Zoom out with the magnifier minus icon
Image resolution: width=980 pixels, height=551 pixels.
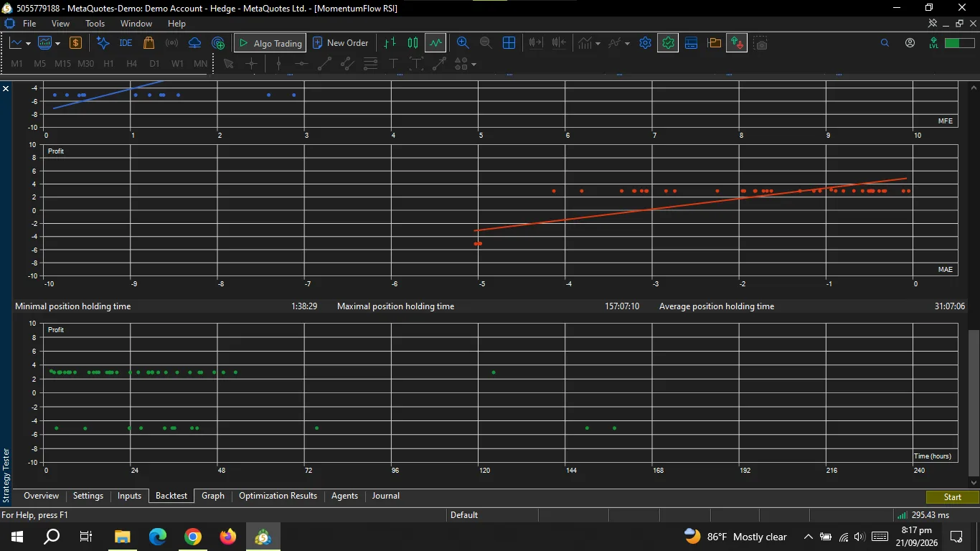click(486, 43)
